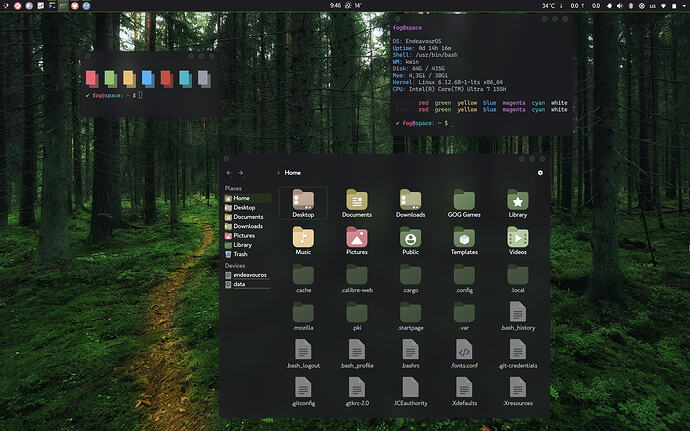Select the .config folder
The height and width of the screenshot is (431, 690).
(464, 279)
